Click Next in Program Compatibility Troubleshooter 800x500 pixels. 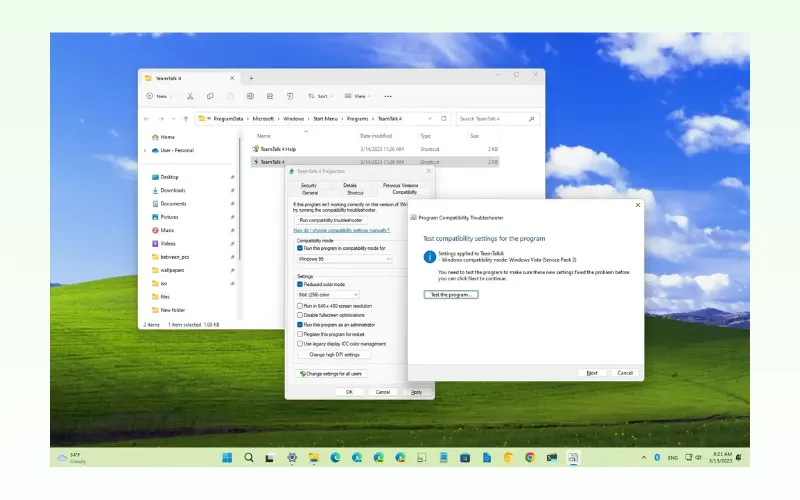(x=592, y=373)
